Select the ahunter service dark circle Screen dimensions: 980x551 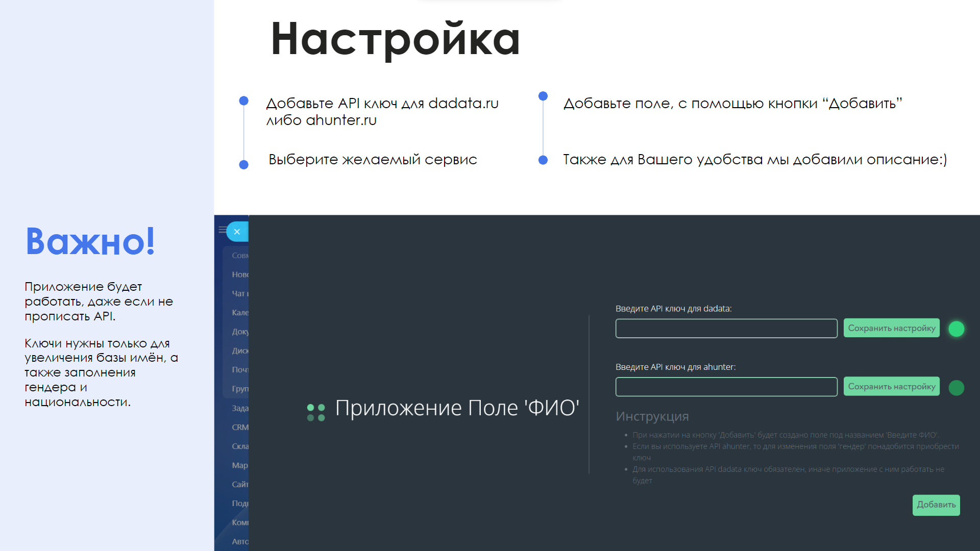(956, 388)
